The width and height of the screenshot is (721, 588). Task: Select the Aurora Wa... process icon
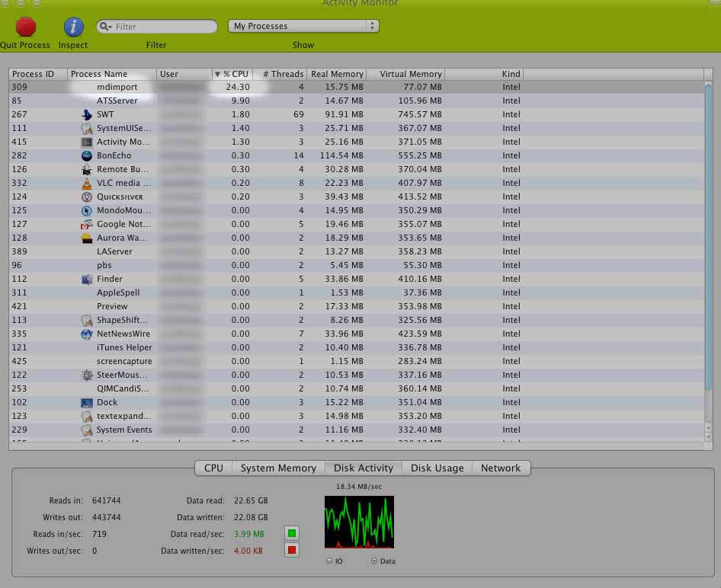pyautogui.click(x=86, y=238)
